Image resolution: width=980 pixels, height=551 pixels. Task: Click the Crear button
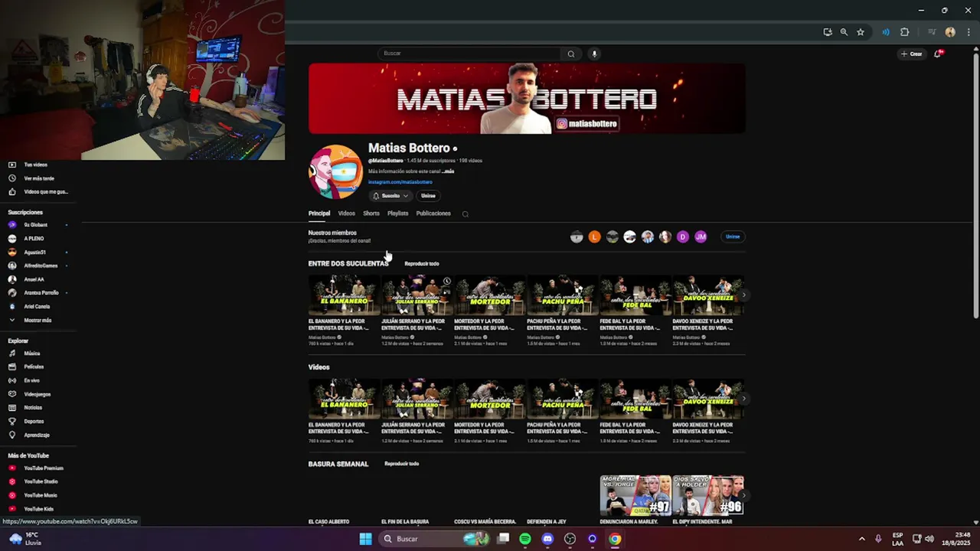pos(911,54)
